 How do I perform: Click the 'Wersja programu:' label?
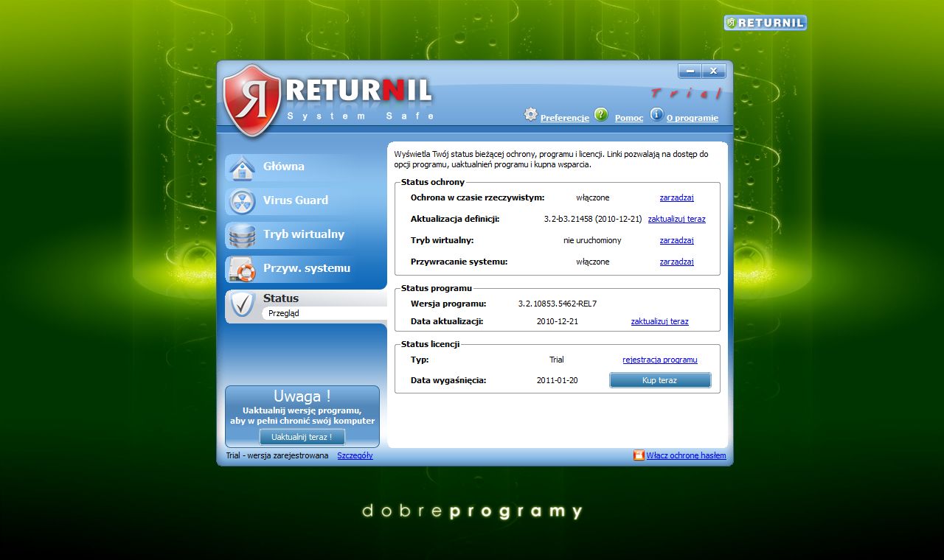tap(448, 304)
